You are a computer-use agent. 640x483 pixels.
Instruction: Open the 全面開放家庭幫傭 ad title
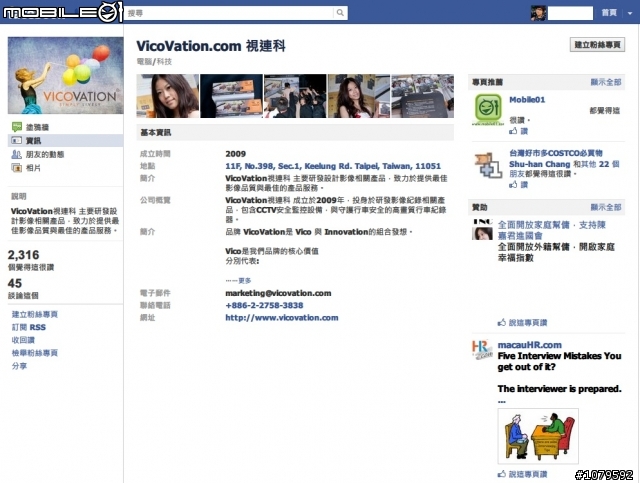(x=551, y=230)
